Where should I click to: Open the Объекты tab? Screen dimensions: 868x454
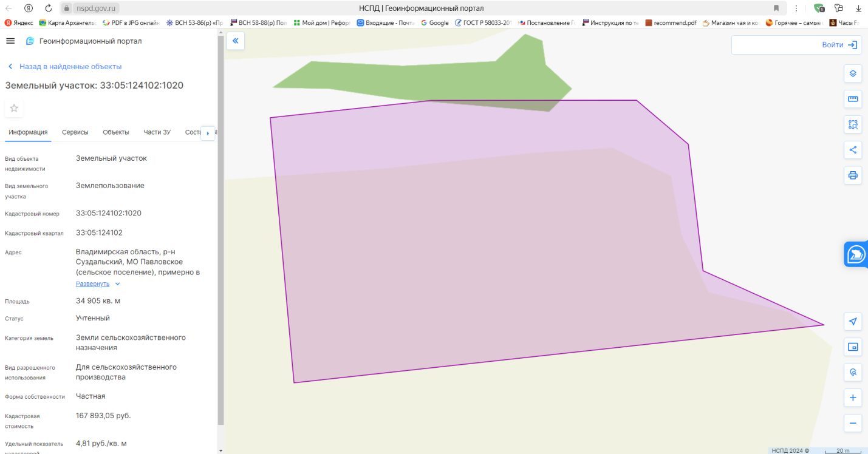pyautogui.click(x=116, y=132)
